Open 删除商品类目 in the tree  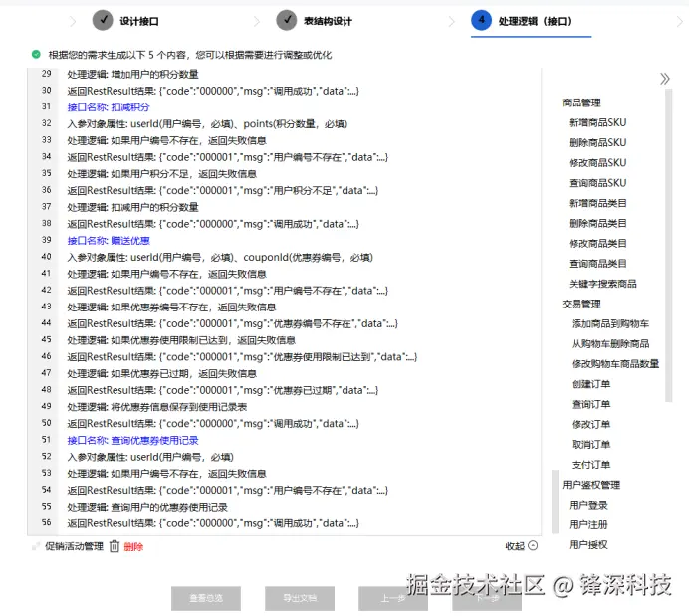pos(597,223)
